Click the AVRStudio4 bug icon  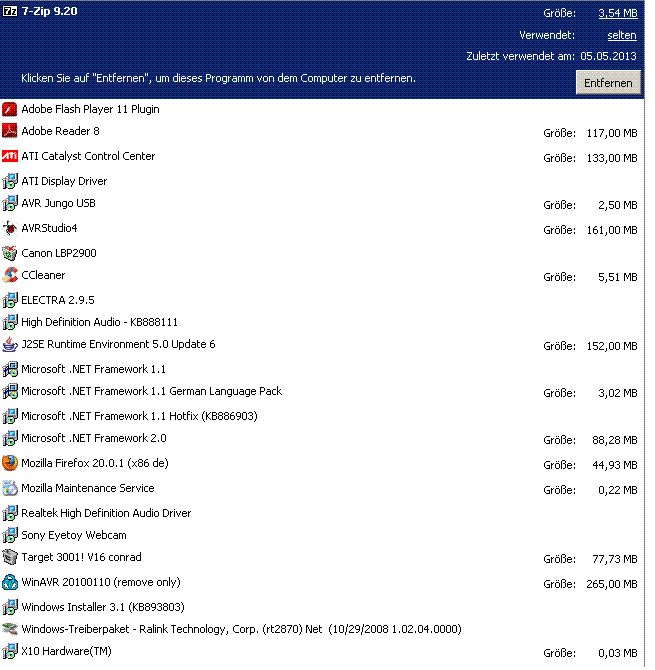9,228
